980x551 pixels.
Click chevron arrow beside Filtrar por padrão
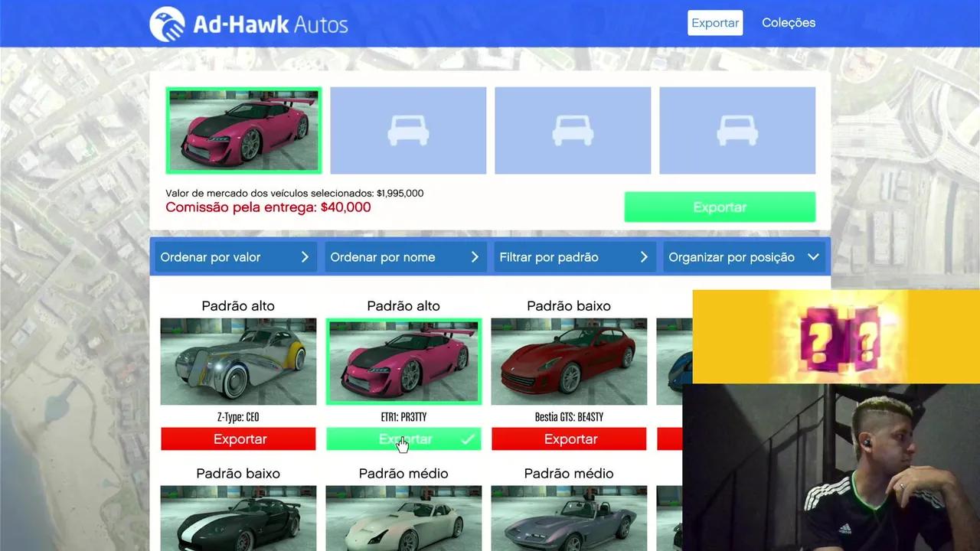(644, 257)
